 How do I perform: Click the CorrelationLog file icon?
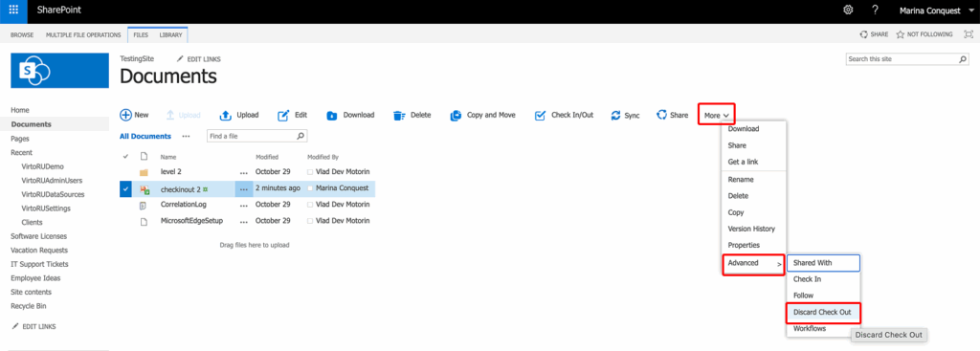tap(144, 205)
